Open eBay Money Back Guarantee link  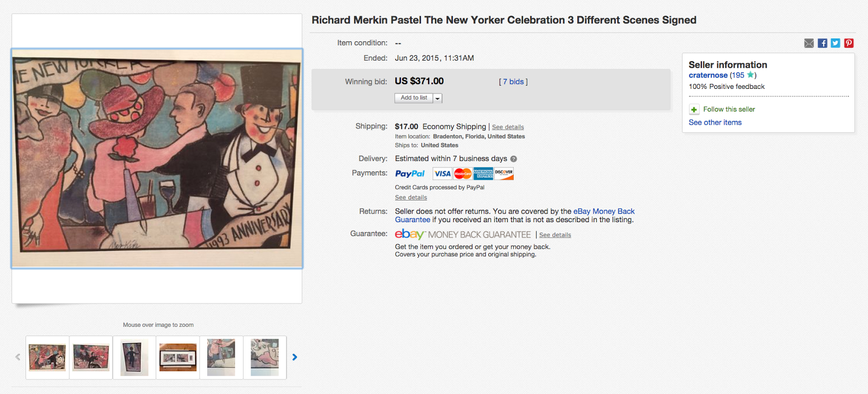click(604, 211)
